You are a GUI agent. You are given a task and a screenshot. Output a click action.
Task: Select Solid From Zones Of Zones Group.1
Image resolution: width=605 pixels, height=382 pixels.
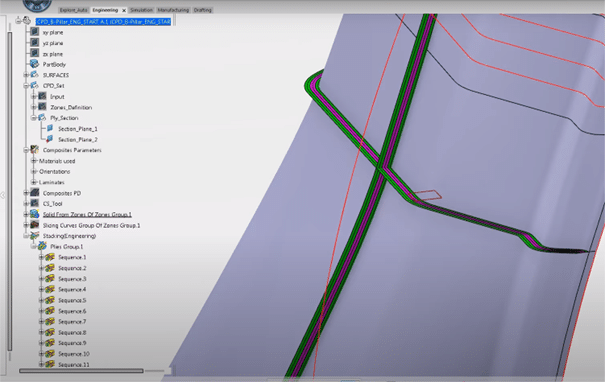coord(87,214)
